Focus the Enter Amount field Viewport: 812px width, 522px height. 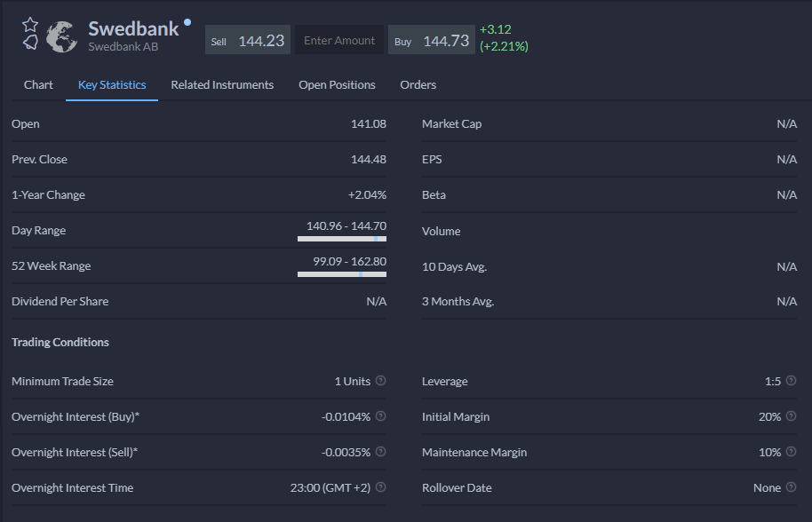tap(339, 40)
